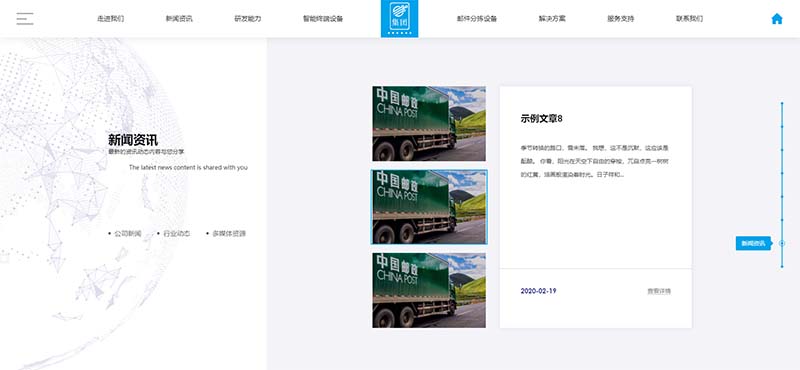Go to 智能终端设备 menu
Screen dimensions: 800x370
(x=323, y=19)
